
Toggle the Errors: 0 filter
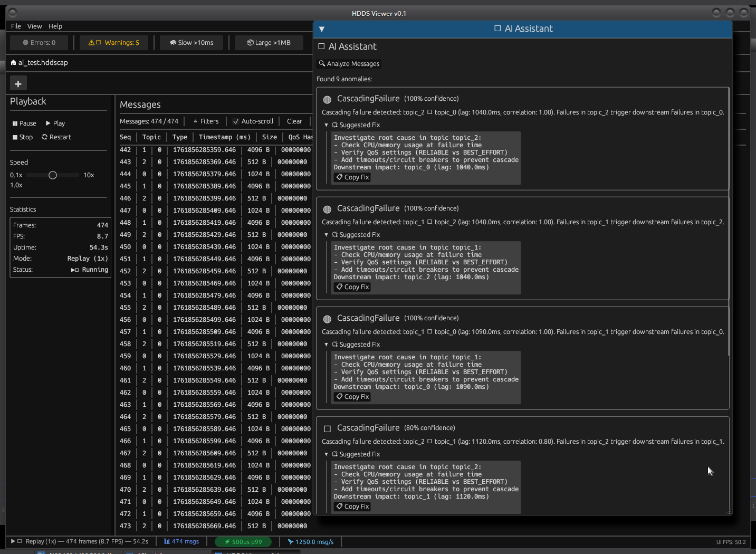click(39, 43)
